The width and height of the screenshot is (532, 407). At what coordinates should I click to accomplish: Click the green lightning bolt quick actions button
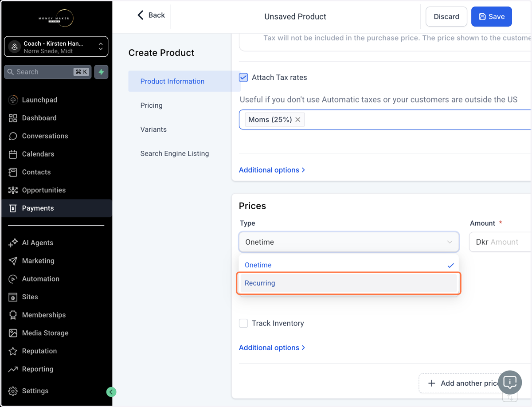tap(101, 72)
